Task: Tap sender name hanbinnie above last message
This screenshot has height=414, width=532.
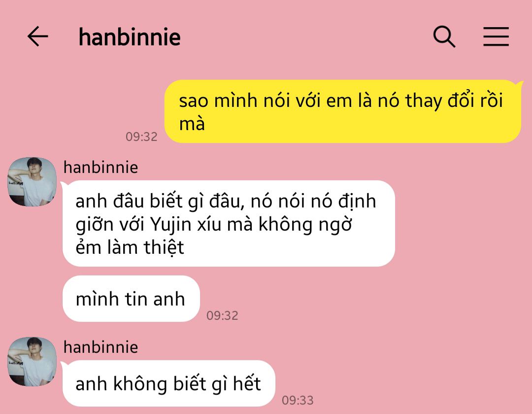Action: click(x=101, y=347)
